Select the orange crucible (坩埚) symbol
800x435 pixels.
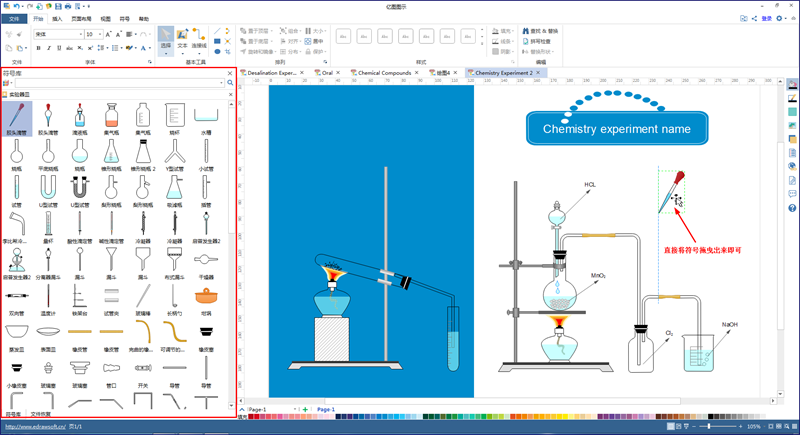click(x=206, y=296)
